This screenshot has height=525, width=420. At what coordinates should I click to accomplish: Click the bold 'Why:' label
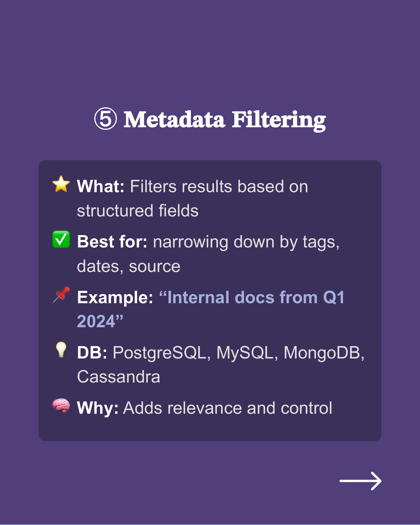[x=98, y=408]
